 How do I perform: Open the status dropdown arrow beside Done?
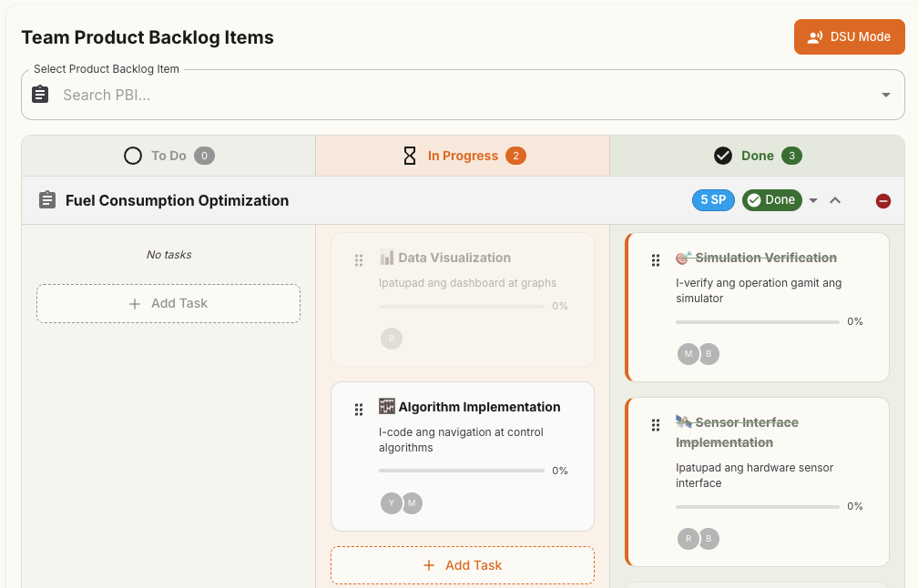point(813,200)
